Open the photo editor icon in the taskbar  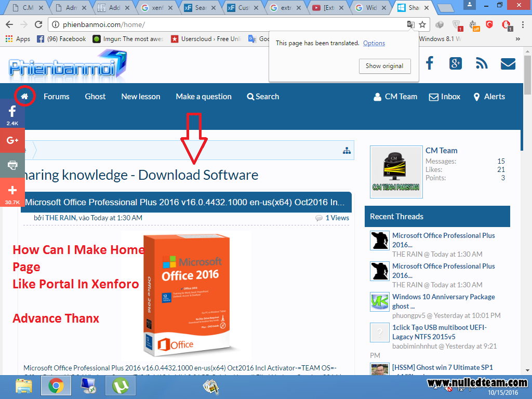coord(211,387)
